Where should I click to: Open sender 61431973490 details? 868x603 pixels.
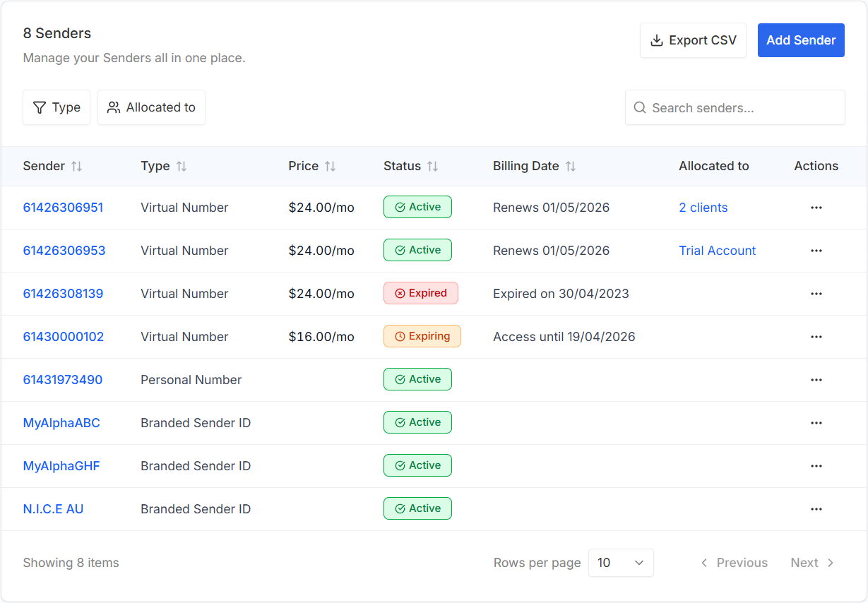coord(63,380)
